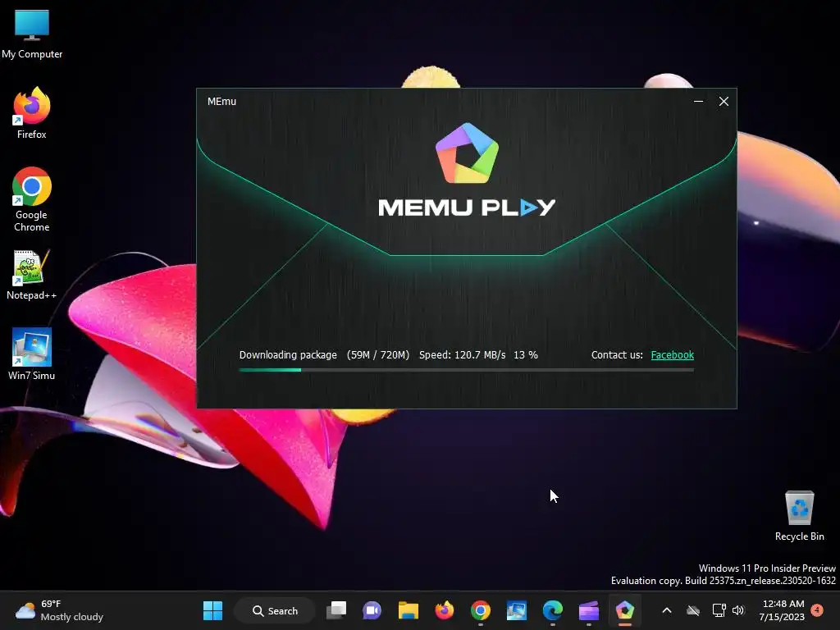The image size is (840, 630).
Task: Open Win7 Simu app in taskbar
Action: click(x=517, y=610)
